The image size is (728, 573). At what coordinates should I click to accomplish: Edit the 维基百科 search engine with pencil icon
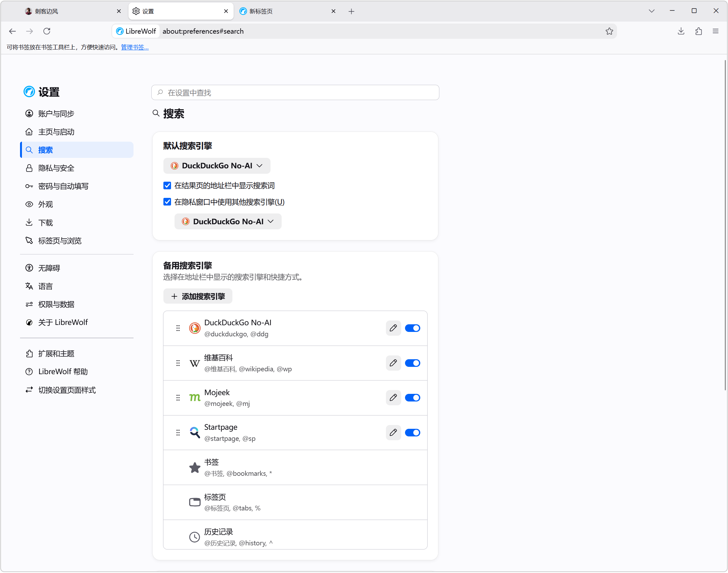(x=393, y=363)
